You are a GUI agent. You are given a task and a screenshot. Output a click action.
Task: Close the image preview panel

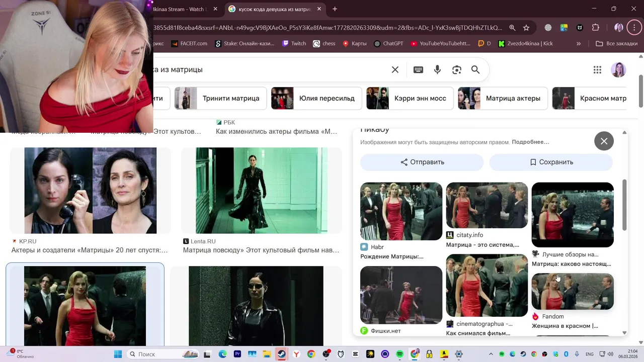[604, 141]
